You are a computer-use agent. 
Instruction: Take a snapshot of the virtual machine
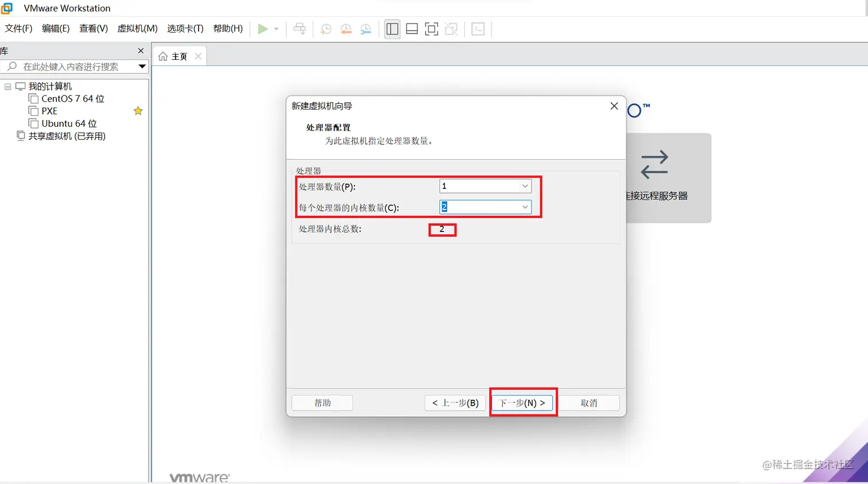click(326, 29)
